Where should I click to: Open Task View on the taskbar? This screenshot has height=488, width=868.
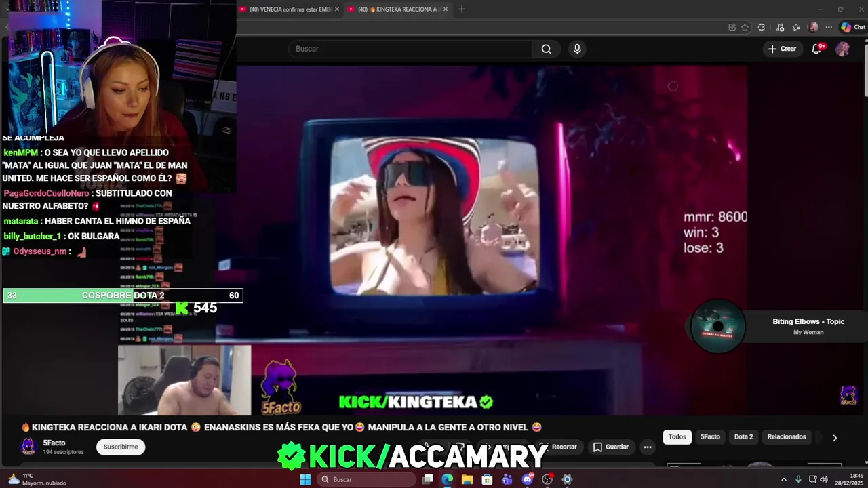click(x=427, y=479)
